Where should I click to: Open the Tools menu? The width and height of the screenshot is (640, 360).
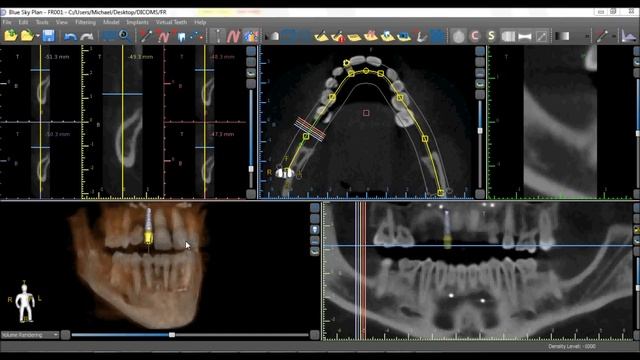(42, 22)
